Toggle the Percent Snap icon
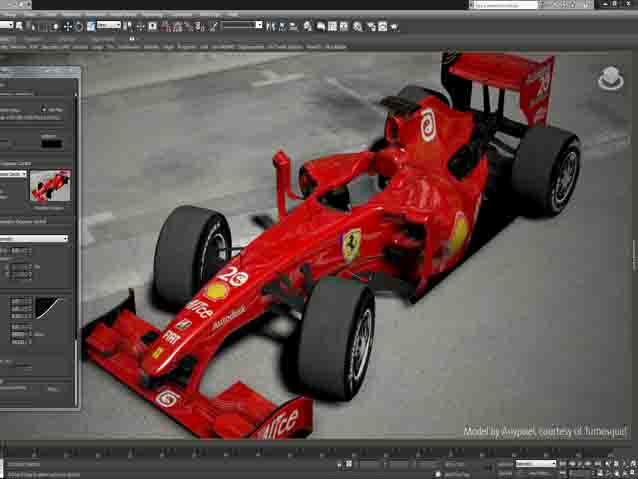This screenshot has height=479, width=638. coord(188,26)
